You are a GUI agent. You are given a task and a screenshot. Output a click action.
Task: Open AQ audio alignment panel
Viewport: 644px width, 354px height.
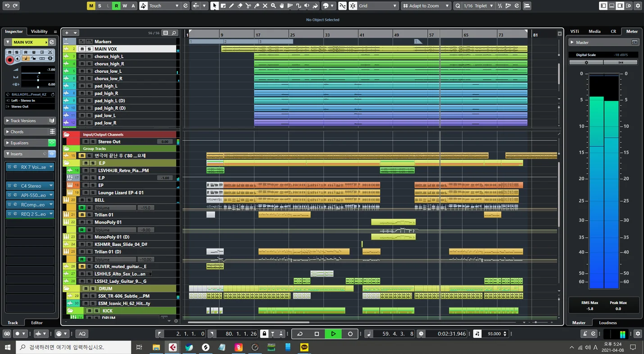click(x=82, y=334)
